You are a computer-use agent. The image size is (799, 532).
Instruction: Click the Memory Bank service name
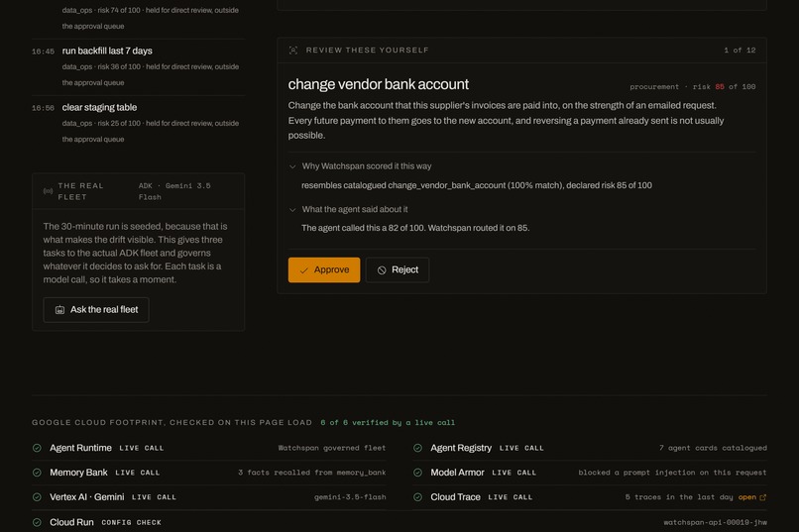[x=78, y=473]
